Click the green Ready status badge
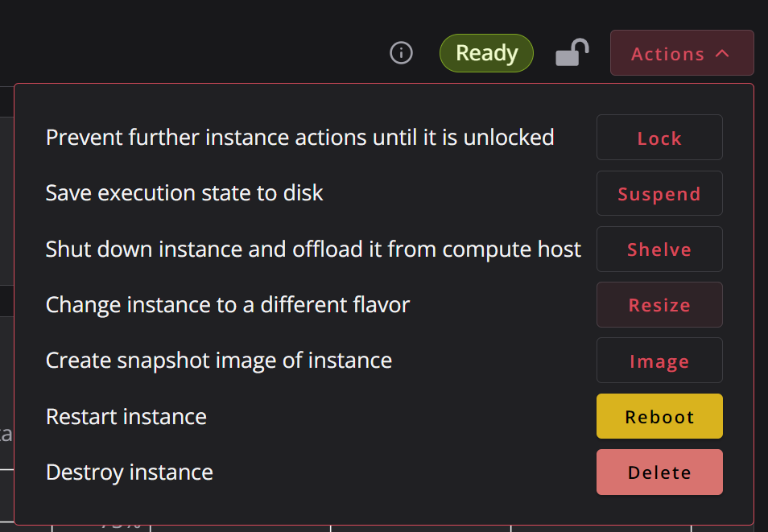 [486, 53]
